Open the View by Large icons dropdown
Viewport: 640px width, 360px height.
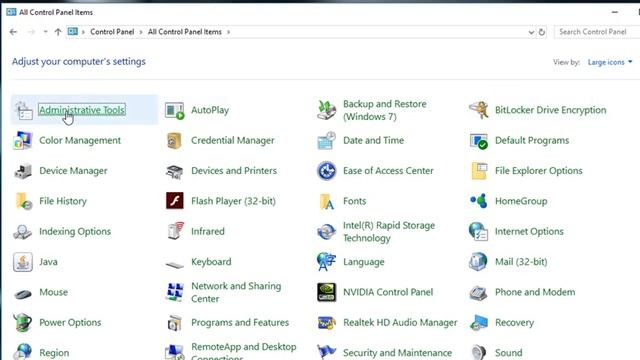pyautogui.click(x=610, y=62)
